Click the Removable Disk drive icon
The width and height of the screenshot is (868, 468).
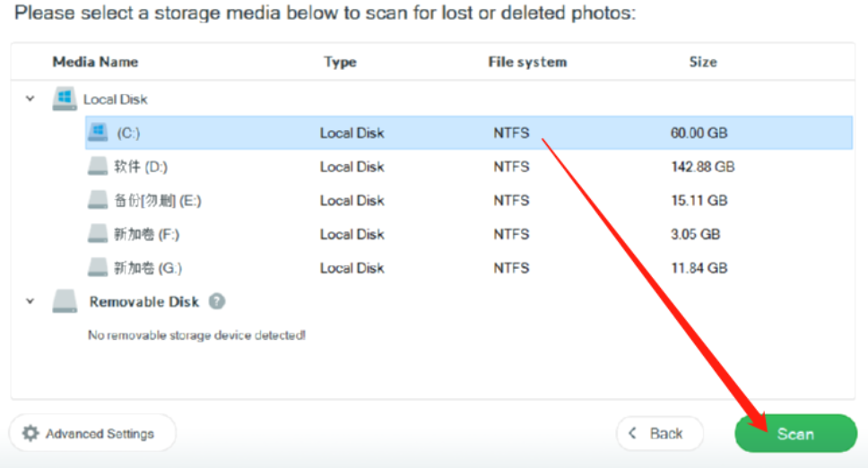coord(65,302)
